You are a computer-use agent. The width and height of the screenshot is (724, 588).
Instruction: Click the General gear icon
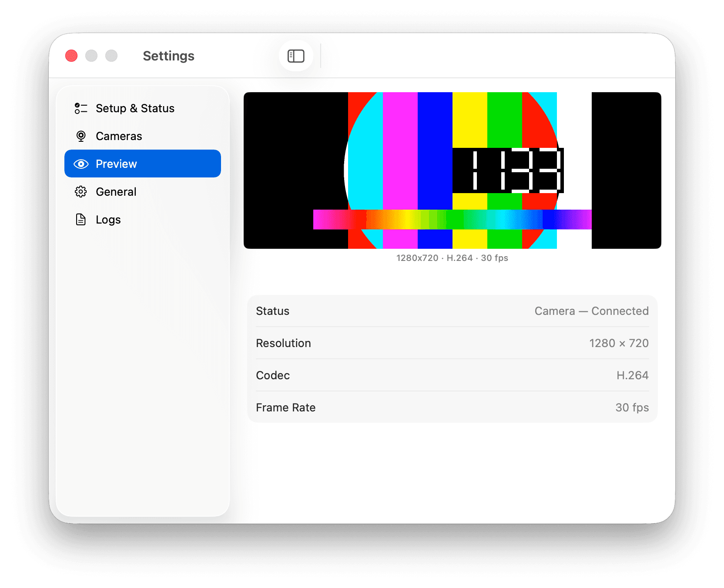coord(81,192)
